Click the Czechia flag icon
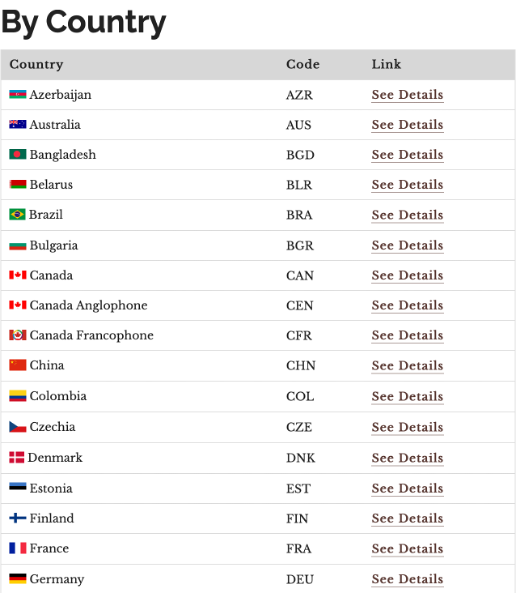This screenshot has width=516, height=594. [18, 427]
